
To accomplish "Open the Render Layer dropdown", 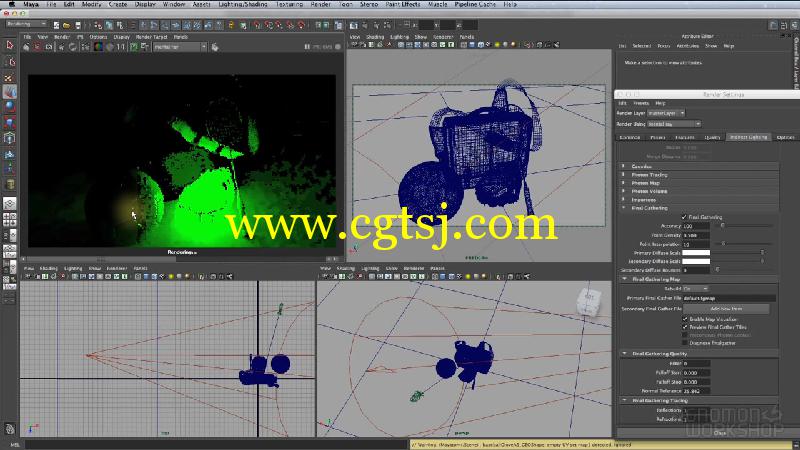I will (666, 113).
